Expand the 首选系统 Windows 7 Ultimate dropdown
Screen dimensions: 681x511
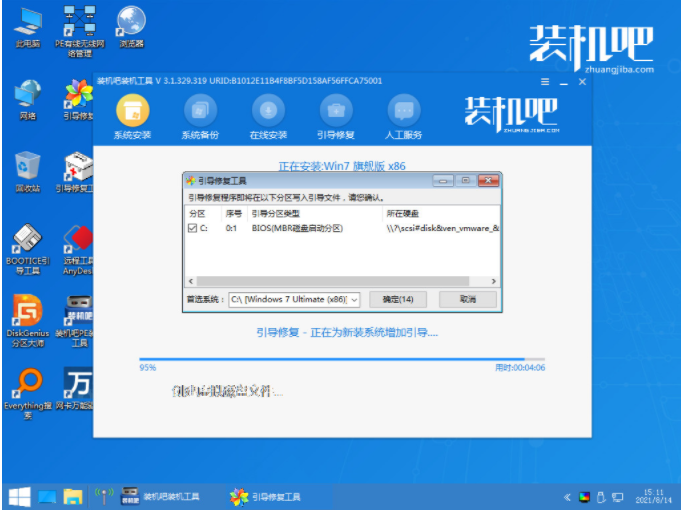pyautogui.click(x=294, y=299)
